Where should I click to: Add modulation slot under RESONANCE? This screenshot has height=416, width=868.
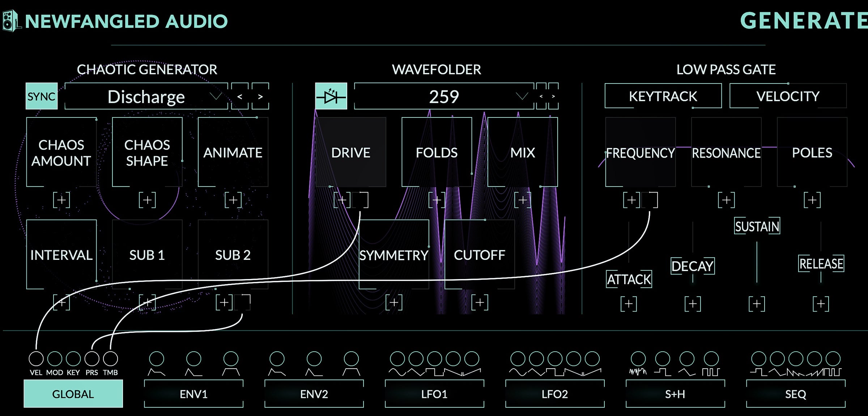(726, 200)
